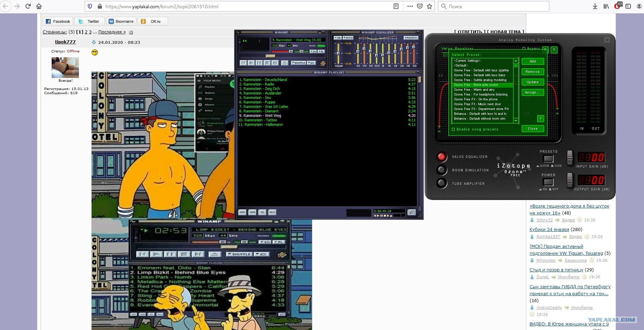The image size is (644, 330).
Task: Click the equalizer PREAMP slider handle
Action: click(338, 53)
